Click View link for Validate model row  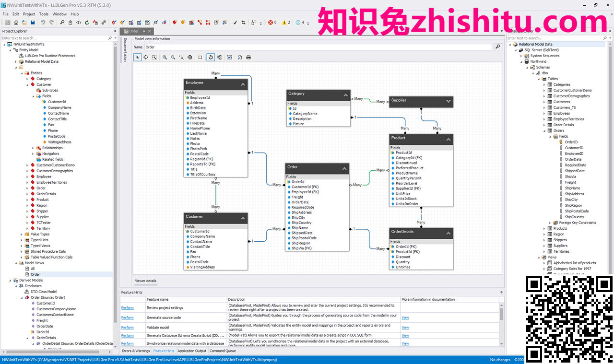coord(405,327)
